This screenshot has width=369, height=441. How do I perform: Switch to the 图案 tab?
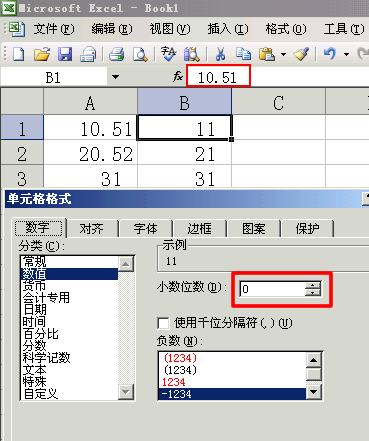tap(253, 229)
